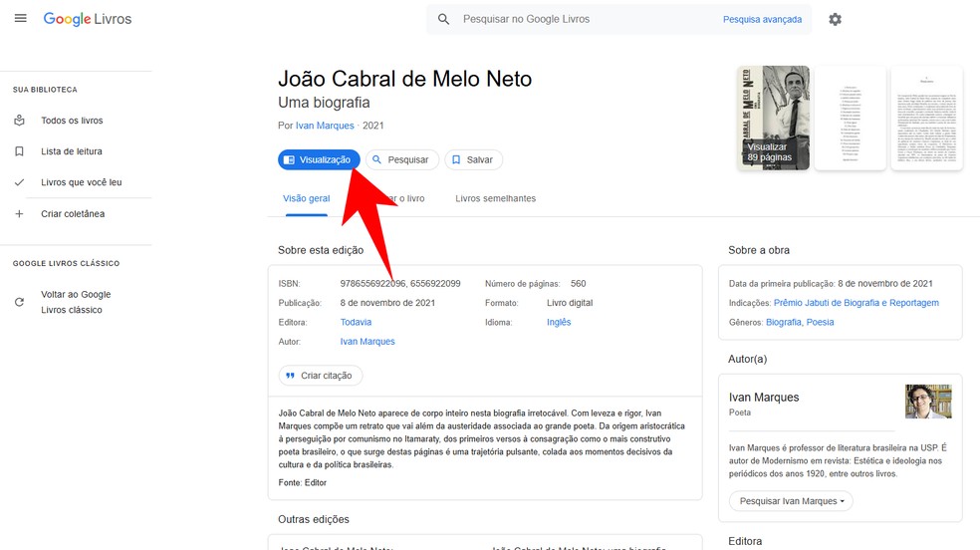Open Livros que você leu
The image size is (980, 550).
82,182
